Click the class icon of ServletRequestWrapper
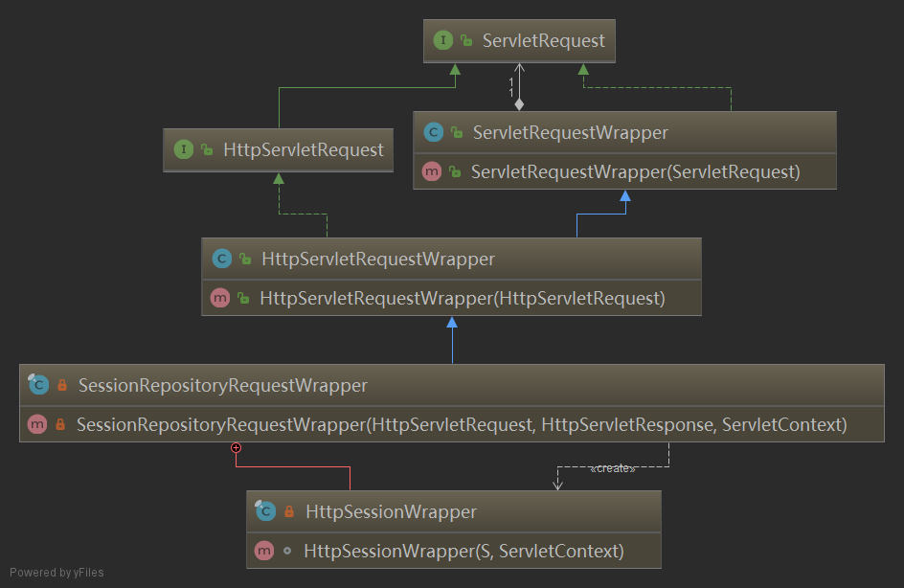Viewport: 904px width, 588px height. pos(434,132)
